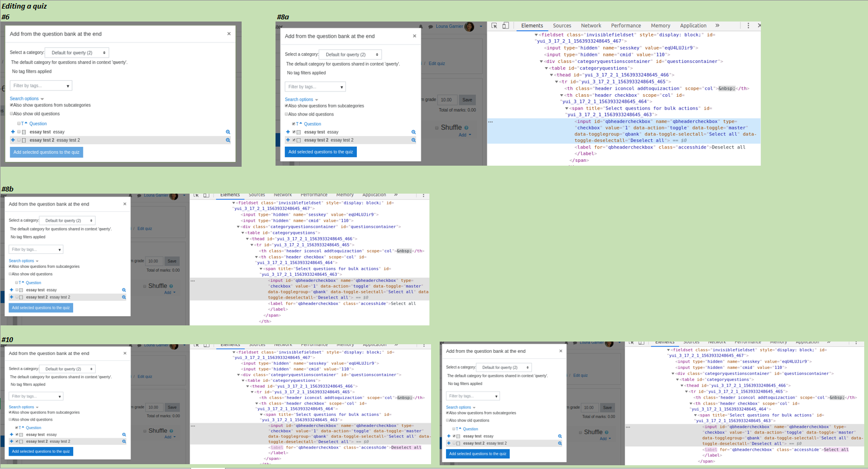Collapse the Search options section in screenshot #6

(27, 99)
